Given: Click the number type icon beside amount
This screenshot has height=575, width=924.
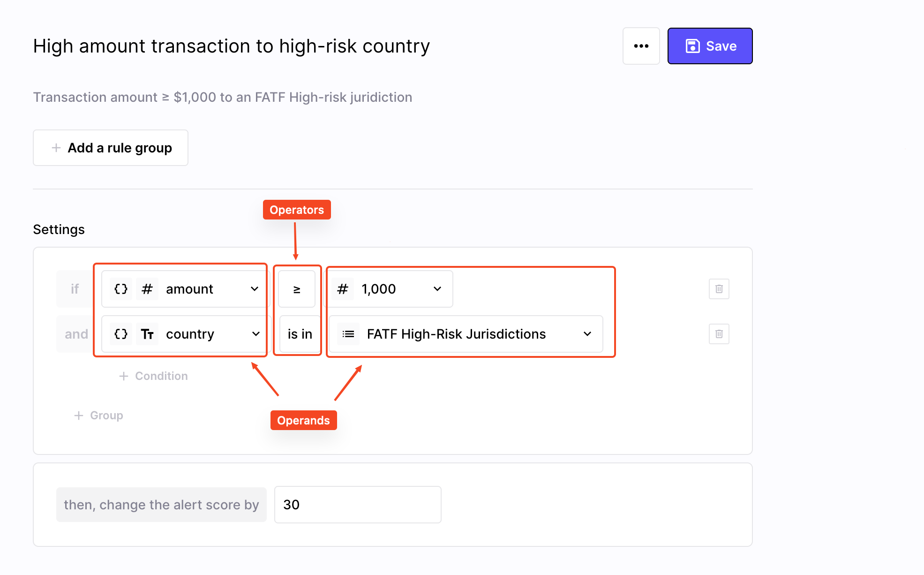Looking at the screenshot, I should pyautogui.click(x=147, y=289).
